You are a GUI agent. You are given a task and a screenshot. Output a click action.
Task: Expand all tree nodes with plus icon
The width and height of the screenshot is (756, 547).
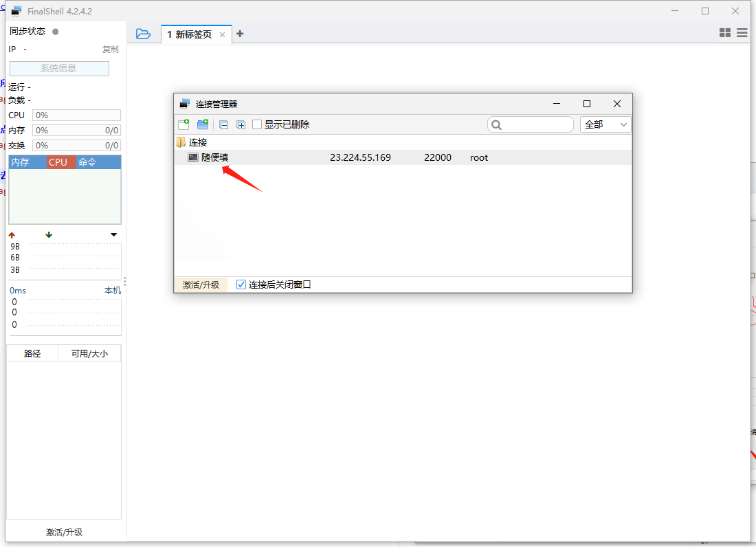click(241, 125)
